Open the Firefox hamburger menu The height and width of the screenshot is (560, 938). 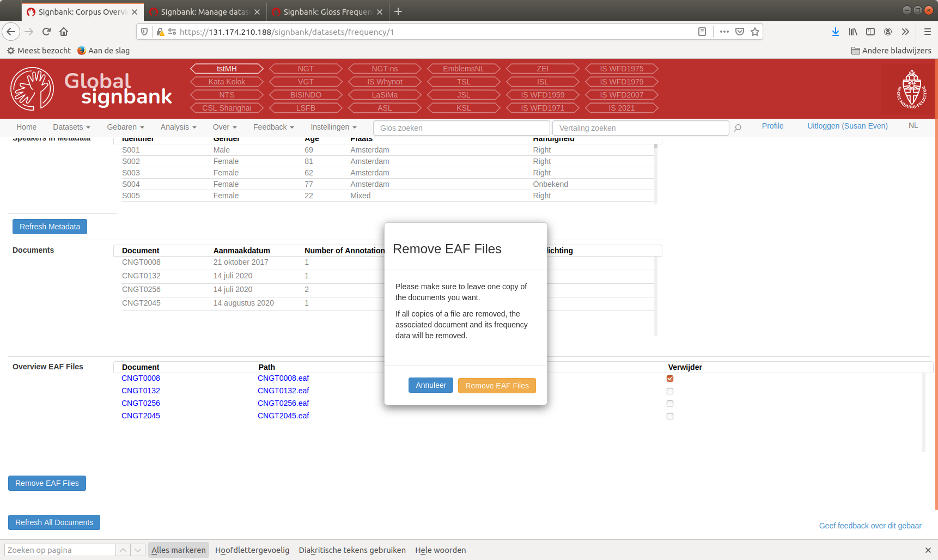pos(927,32)
